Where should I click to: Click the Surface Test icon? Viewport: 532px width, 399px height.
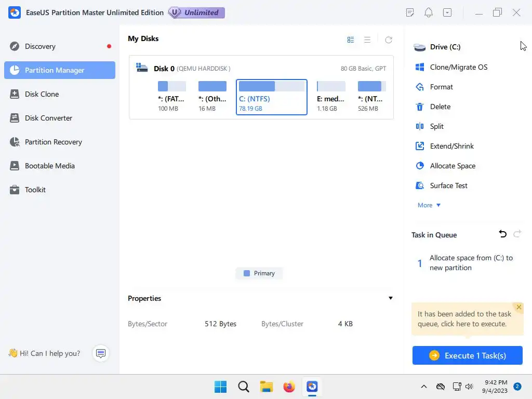(x=420, y=185)
